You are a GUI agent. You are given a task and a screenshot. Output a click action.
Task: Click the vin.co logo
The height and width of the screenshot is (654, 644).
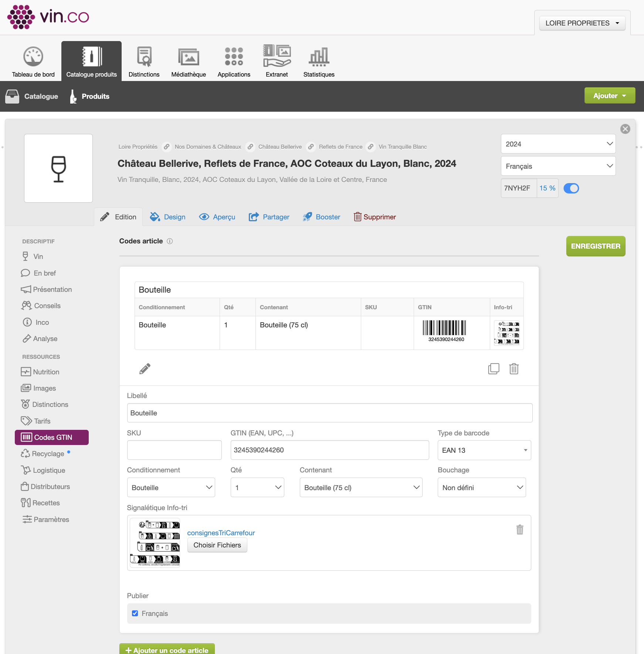(48, 17)
